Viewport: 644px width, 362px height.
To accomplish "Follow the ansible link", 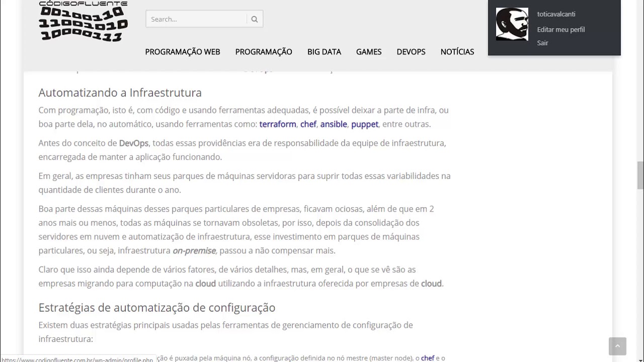I will 334,124.
